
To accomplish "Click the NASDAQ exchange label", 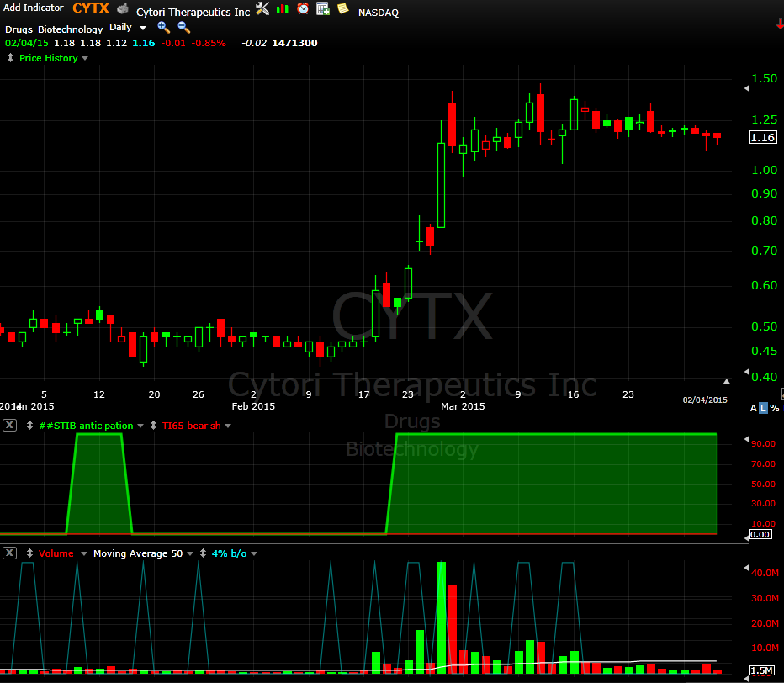I will click(379, 13).
